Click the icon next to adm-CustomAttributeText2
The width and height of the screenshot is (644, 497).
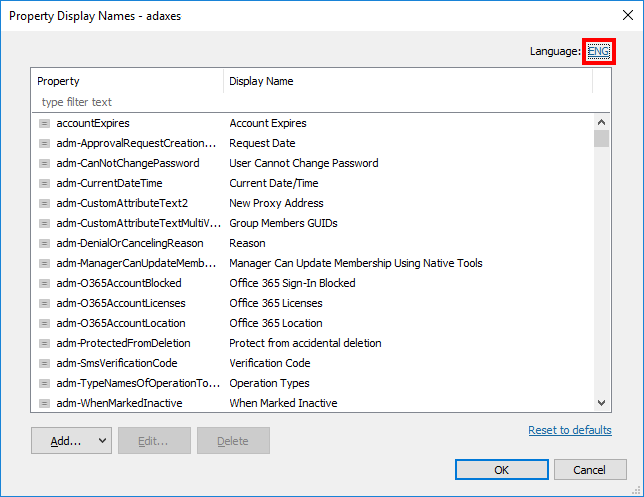(44, 203)
